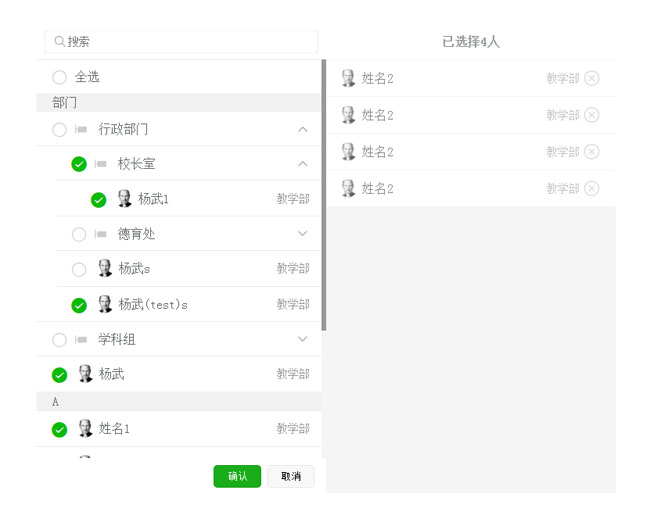Click the 学科组 folder icon

81,340
